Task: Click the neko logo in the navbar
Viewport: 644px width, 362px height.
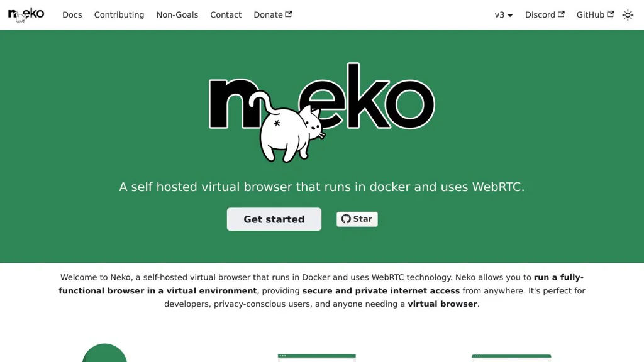Action: pyautogui.click(x=26, y=15)
